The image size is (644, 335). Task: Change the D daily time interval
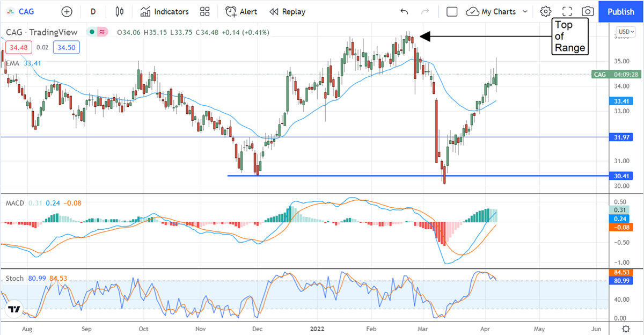click(93, 11)
